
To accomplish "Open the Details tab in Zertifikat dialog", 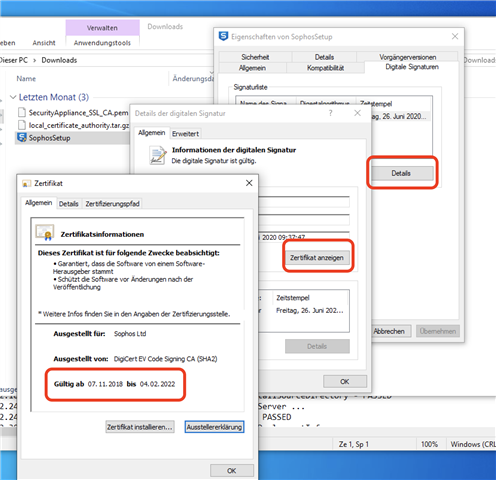I will pos(68,204).
